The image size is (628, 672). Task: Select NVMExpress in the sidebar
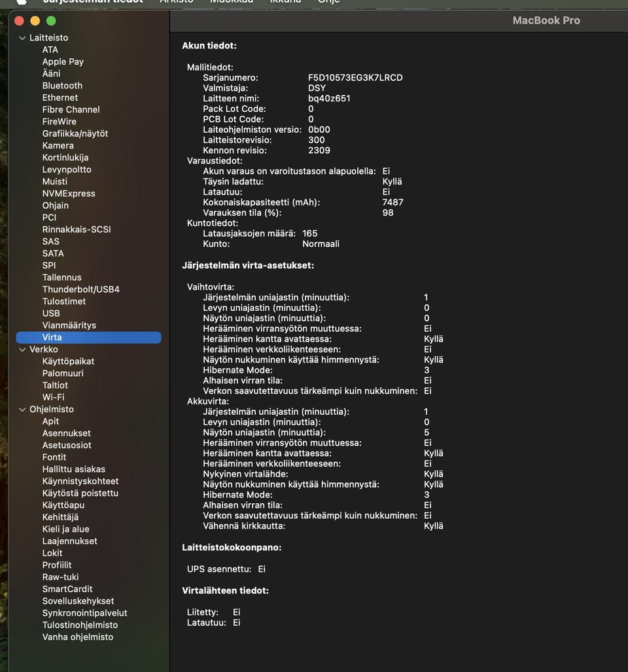69,194
